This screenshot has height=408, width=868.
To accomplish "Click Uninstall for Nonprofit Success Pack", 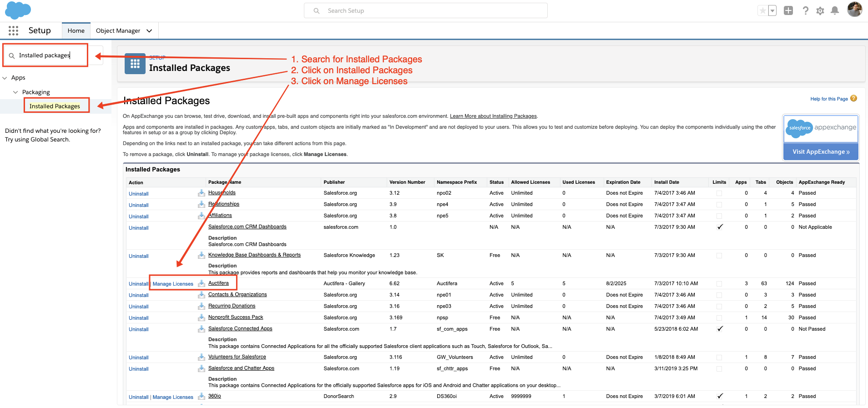I will click(139, 318).
